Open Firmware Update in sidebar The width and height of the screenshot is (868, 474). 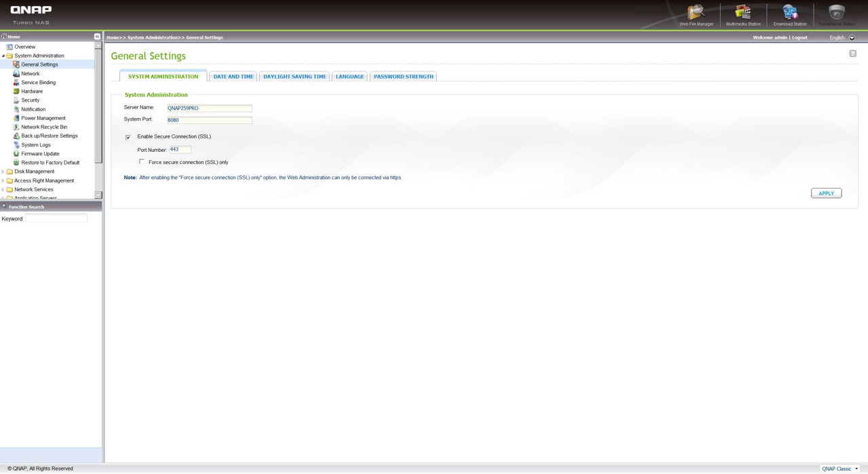pos(40,153)
